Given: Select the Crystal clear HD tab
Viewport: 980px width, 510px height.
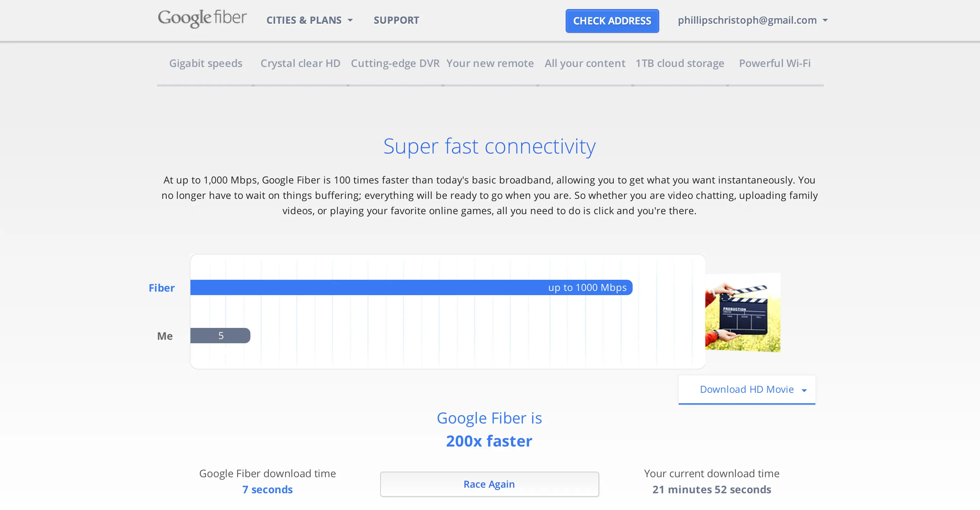Looking at the screenshot, I should click(x=300, y=63).
